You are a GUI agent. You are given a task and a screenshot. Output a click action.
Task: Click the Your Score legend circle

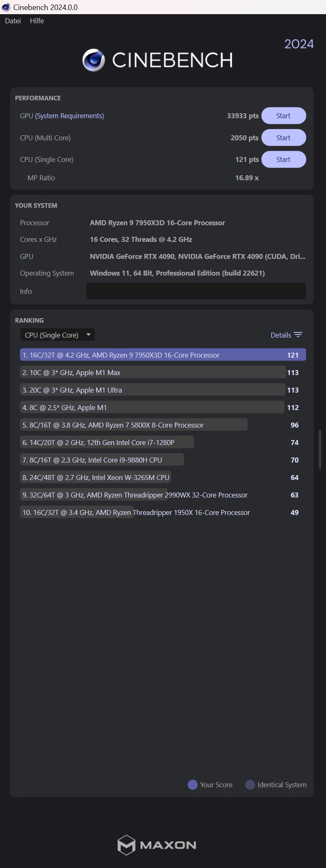coord(193,785)
